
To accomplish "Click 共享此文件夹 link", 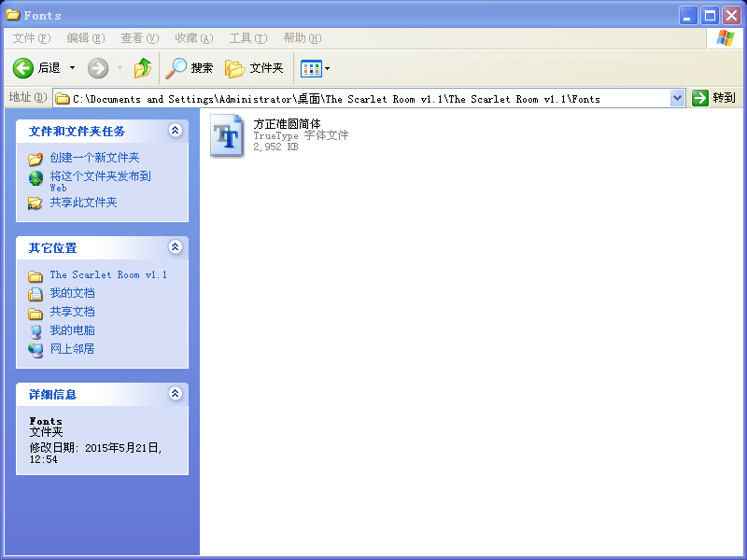I will point(83,203).
